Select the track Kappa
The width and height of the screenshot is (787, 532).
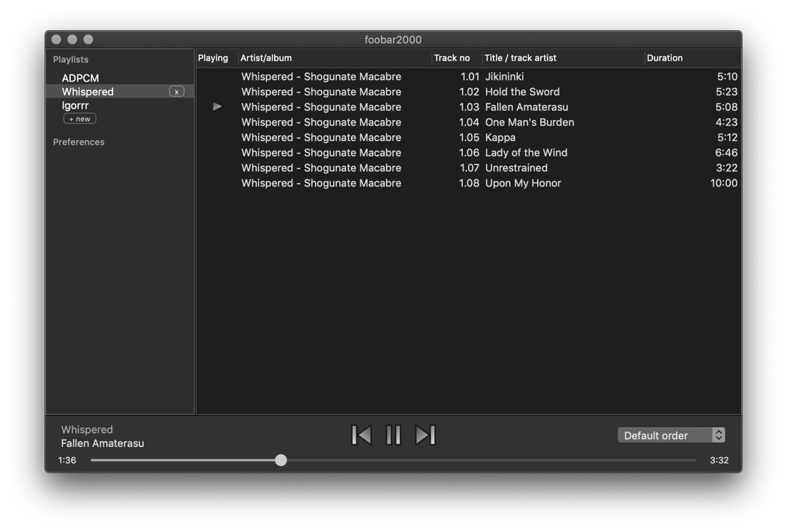coord(500,137)
